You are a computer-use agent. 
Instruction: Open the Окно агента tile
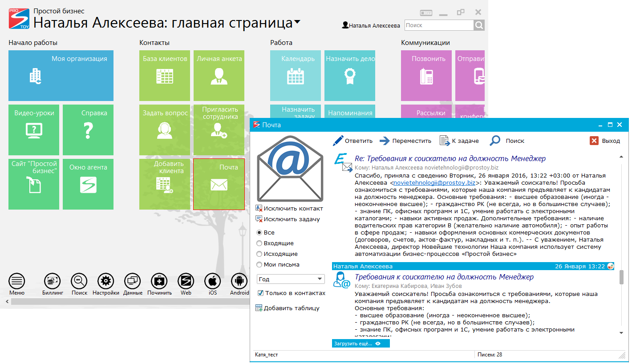88,184
